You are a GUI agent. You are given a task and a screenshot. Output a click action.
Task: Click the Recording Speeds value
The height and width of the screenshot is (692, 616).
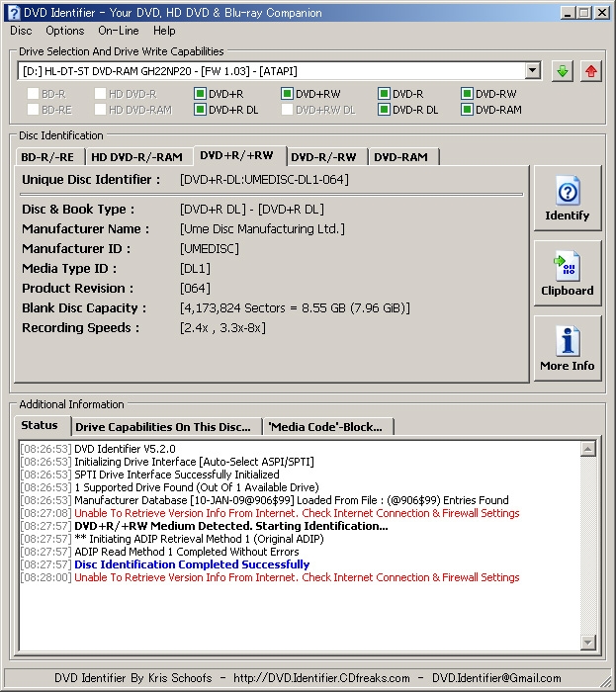(x=222, y=328)
